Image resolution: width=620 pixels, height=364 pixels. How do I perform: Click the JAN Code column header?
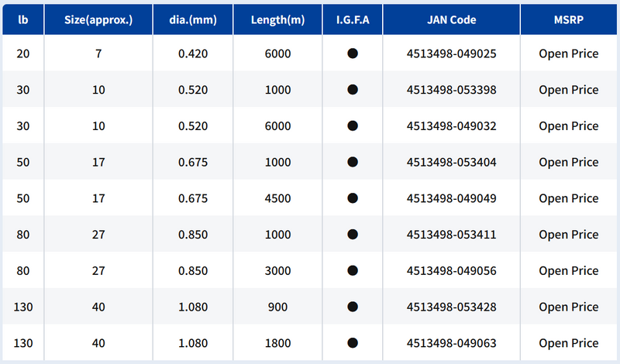pyautogui.click(x=452, y=19)
